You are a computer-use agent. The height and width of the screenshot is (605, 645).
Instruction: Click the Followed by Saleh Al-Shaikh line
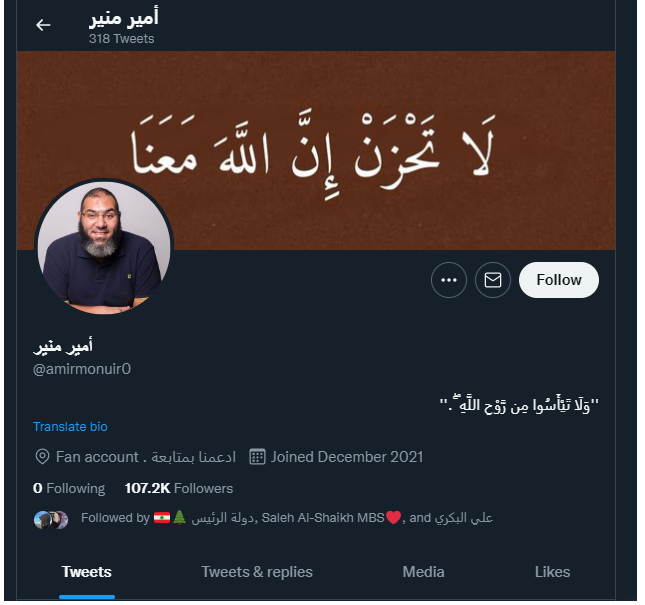tap(287, 518)
